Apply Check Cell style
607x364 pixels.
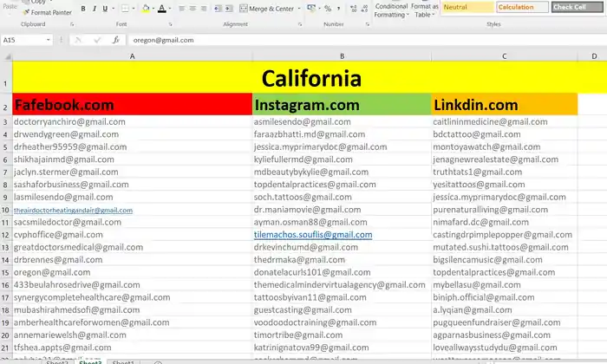point(577,7)
